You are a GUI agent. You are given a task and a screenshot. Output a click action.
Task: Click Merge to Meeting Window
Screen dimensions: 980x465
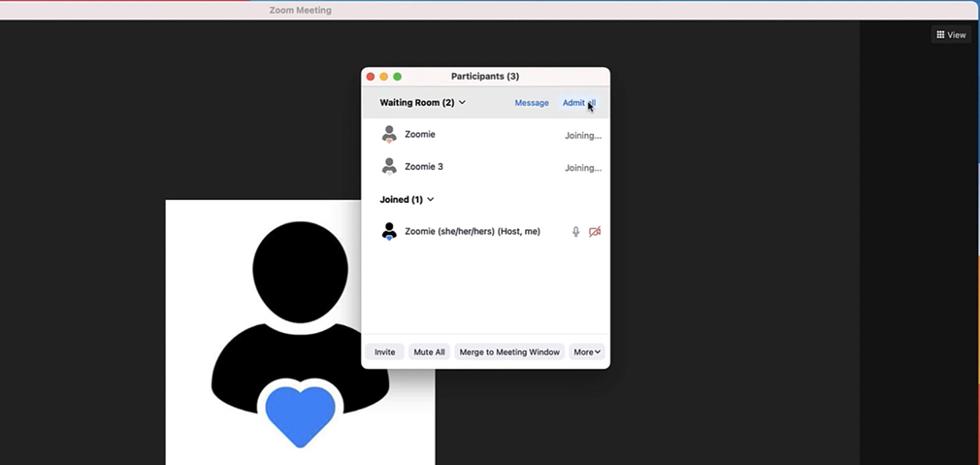(x=509, y=352)
